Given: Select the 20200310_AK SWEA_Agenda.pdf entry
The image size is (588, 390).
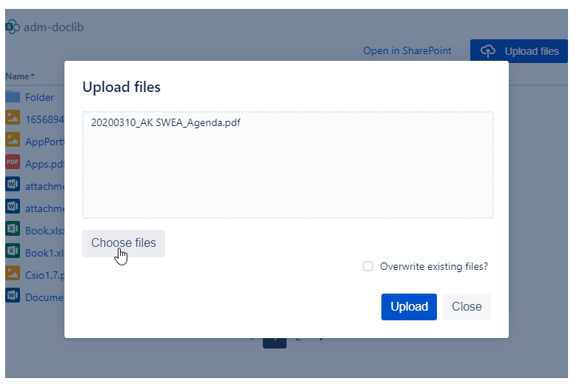Looking at the screenshot, I should point(166,122).
